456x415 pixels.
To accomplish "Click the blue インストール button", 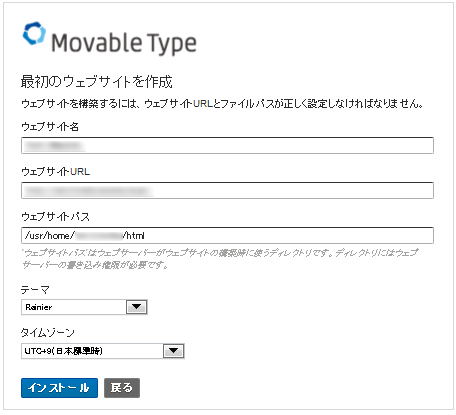I will (x=59, y=388).
